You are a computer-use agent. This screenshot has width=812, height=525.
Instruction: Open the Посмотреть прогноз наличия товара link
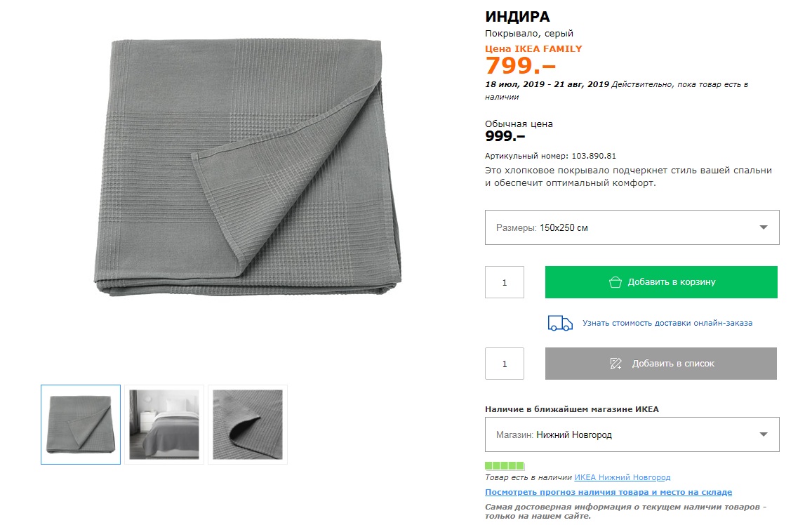608,492
